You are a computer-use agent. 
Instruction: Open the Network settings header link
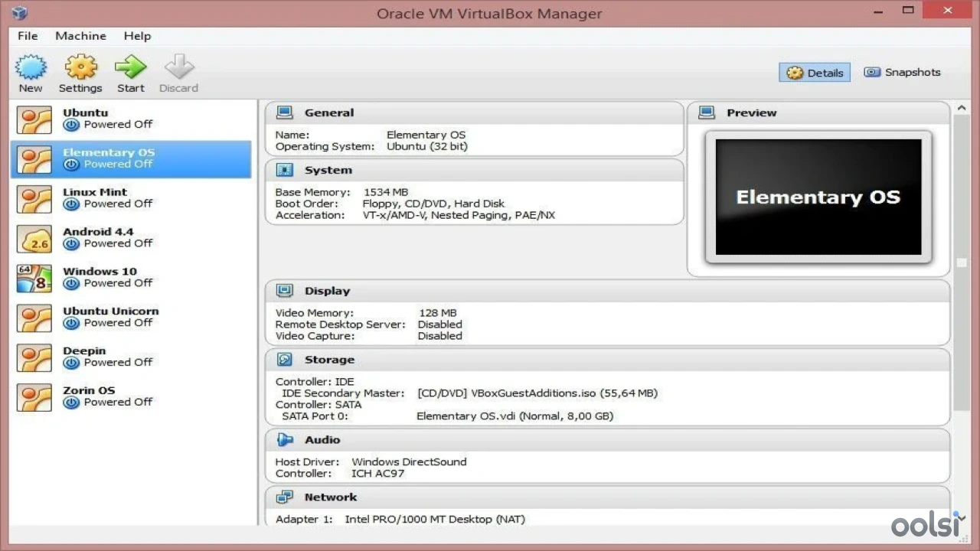[x=331, y=497]
